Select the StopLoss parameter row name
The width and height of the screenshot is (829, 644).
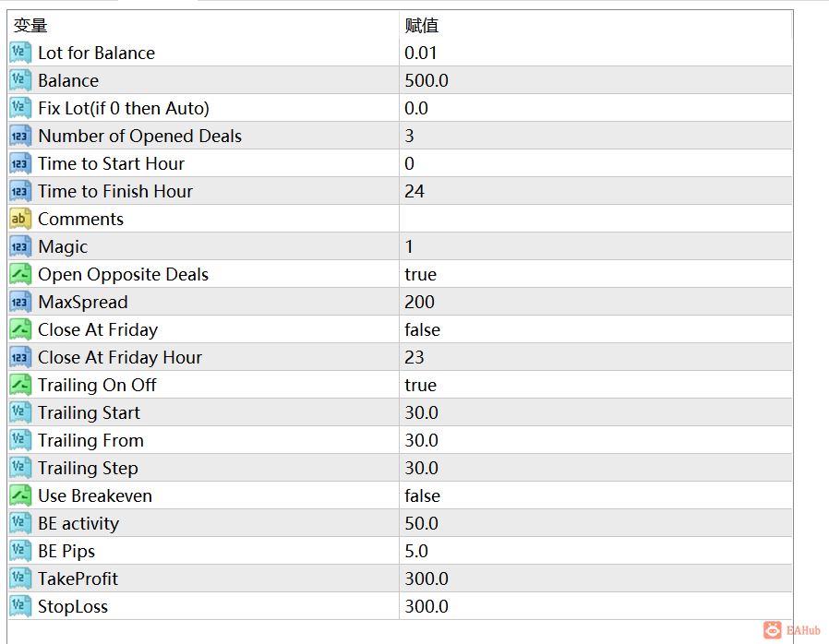pos(73,606)
